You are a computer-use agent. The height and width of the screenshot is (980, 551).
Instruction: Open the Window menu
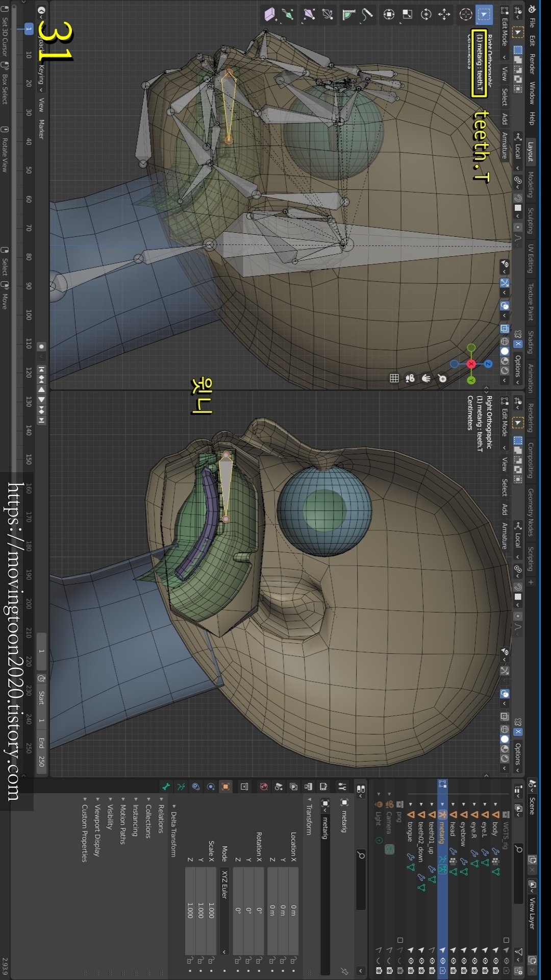pos(532,92)
